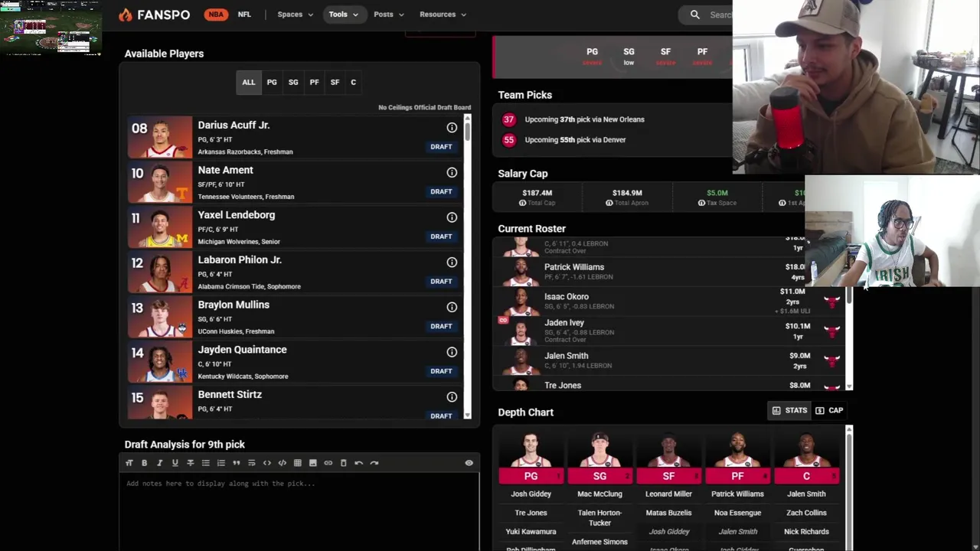Toggle hard line wrap icon in notes toolbar
The image size is (980, 551).
click(x=251, y=463)
